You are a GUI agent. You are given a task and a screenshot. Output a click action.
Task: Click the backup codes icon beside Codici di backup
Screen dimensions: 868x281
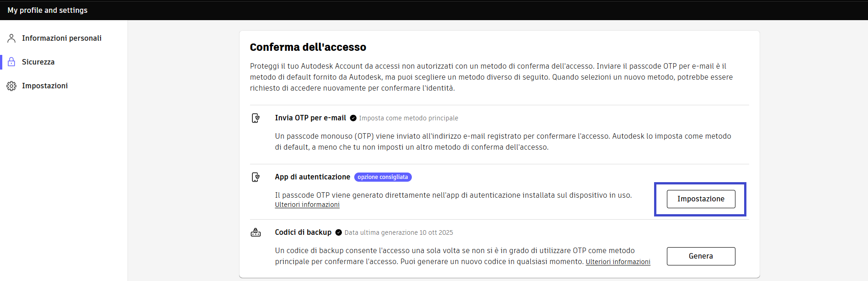(256, 232)
